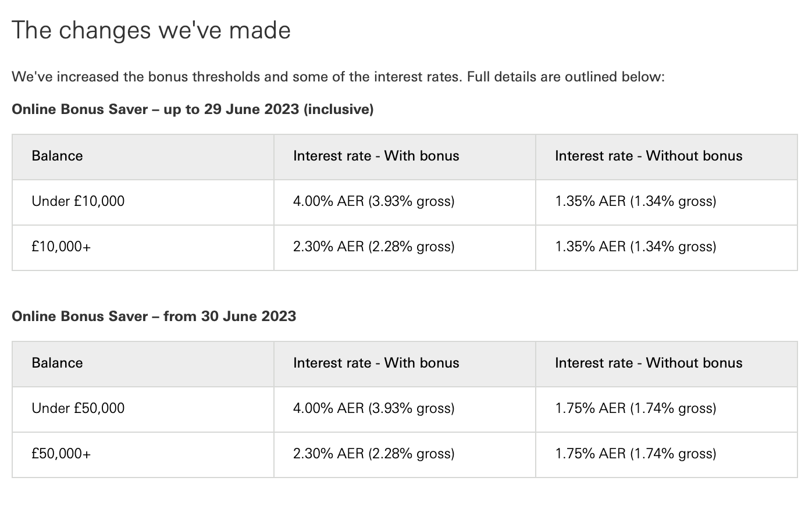812x513 pixels.
Task: Select the 'Under £10,000' balance cell
Action: (x=143, y=202)
